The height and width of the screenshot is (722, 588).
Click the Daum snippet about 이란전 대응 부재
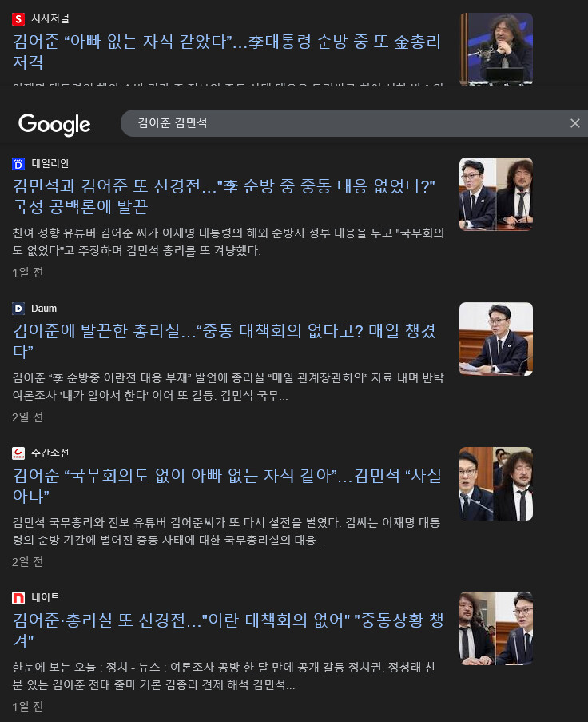[x=228, y=386]
